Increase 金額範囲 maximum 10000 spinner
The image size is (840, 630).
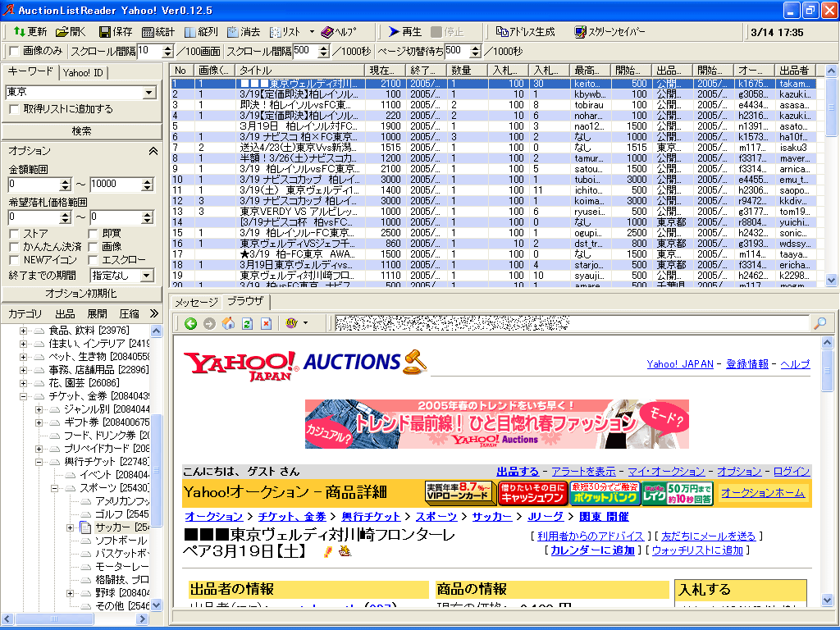pyautogui.click(x=148, y=181)
